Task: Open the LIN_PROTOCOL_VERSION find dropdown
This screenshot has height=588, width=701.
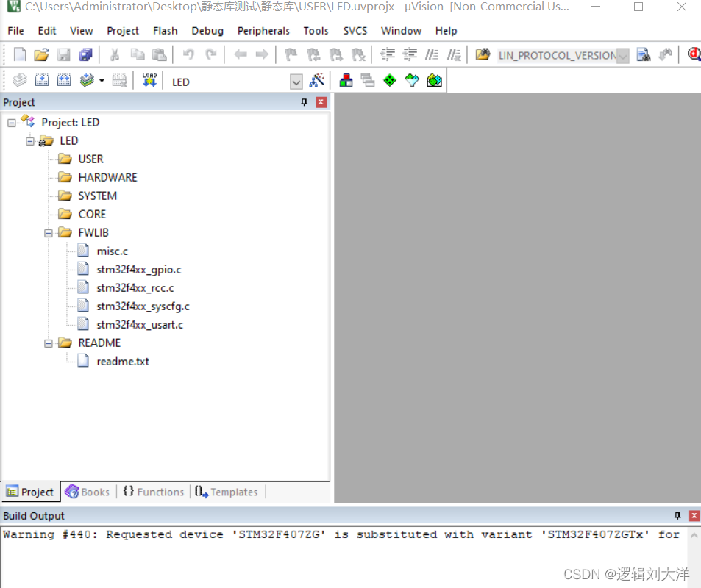Action: click(x=623, y=56)
